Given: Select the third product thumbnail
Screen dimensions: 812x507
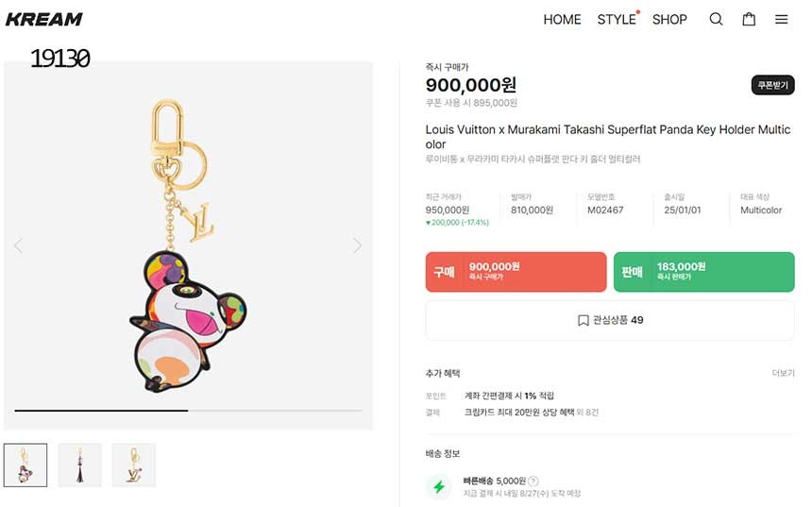Looking at the screenshot, I should (x=133, y=465).
